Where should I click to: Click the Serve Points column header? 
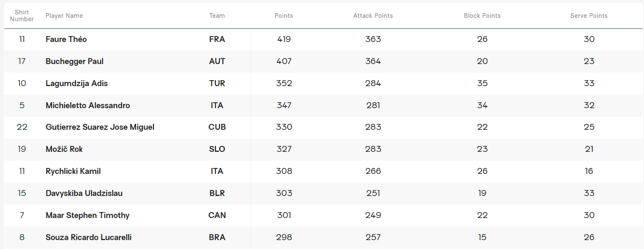pos(589,16)
